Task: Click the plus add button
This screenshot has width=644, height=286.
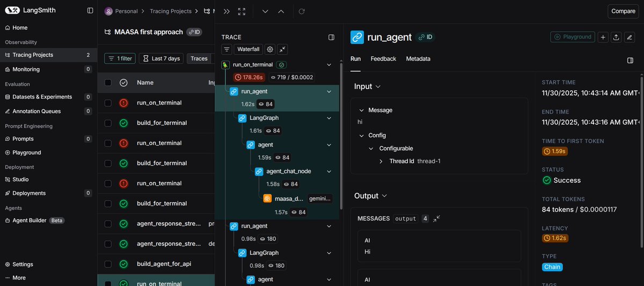Action: point(603,37)
